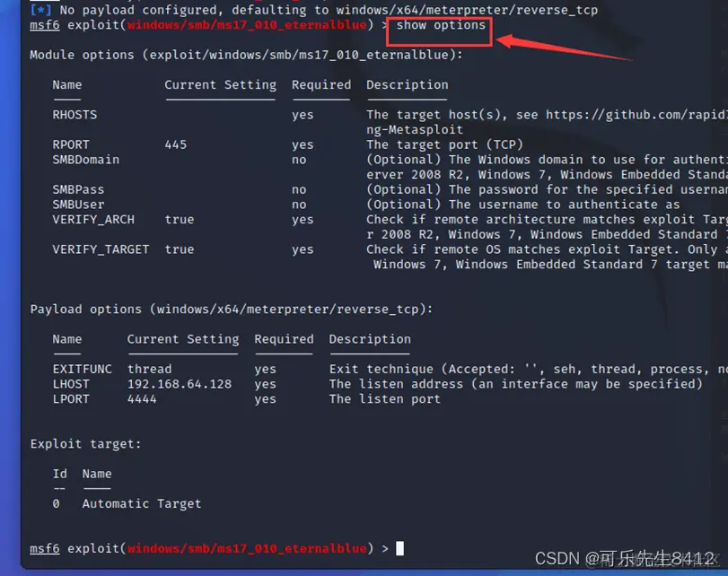Click the Module options heading line
728x576 pixels.
tap(246, 55)
